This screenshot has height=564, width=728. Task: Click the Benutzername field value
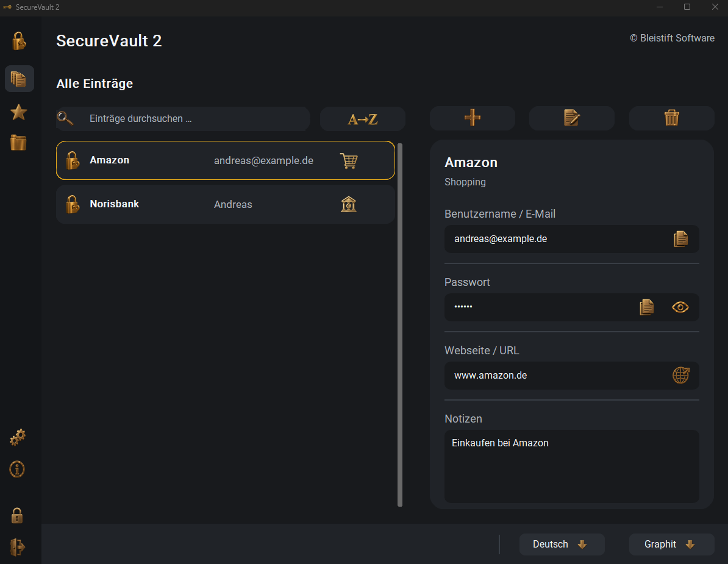[x=571, y=239]
